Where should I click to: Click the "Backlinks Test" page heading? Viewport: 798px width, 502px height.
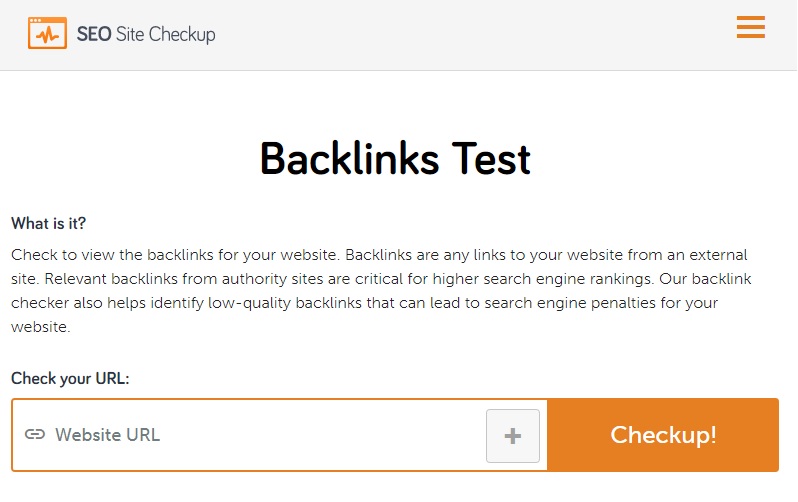coord(395,159)
